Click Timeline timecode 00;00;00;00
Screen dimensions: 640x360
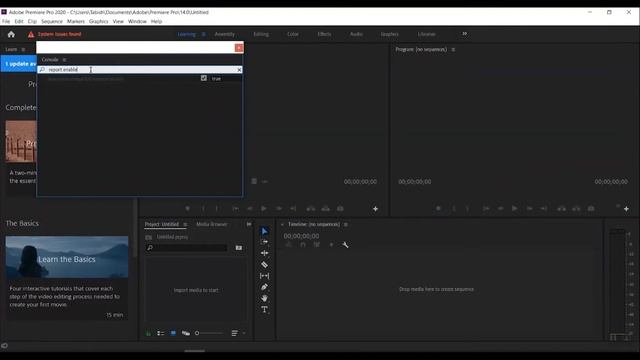pos(302,236)
